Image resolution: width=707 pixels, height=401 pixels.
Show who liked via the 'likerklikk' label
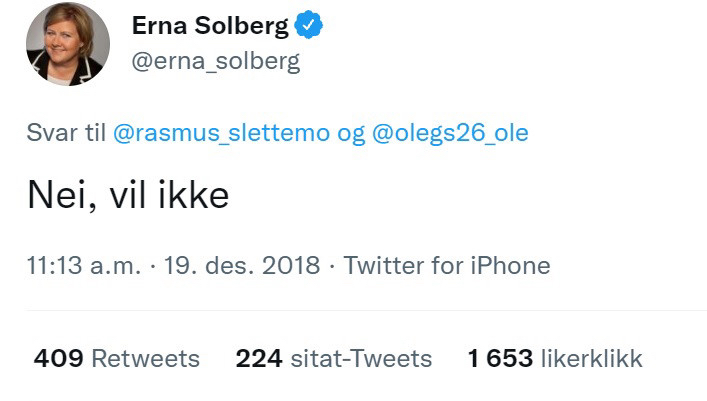591,358
